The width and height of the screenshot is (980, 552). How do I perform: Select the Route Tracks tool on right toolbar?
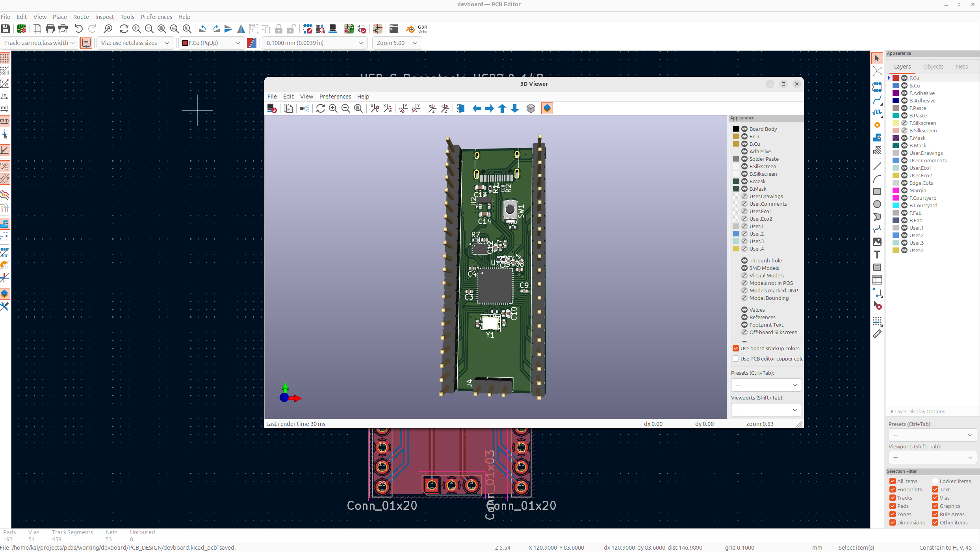tap(877, 100)
